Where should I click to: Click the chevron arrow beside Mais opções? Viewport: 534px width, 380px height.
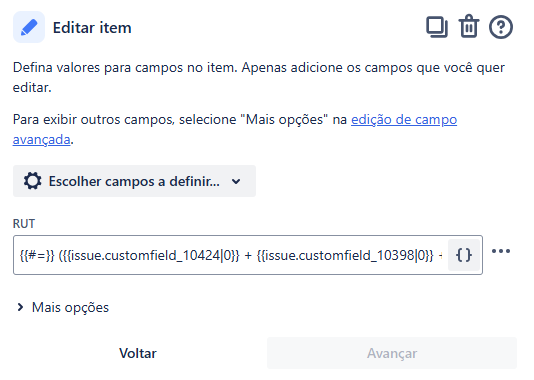pos(20,307)
